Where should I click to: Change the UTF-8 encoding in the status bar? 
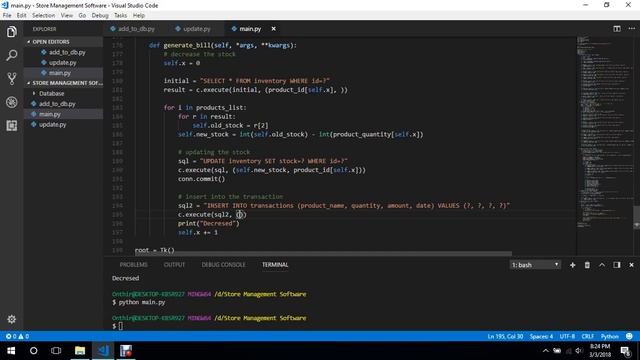[x=567, y=336]
